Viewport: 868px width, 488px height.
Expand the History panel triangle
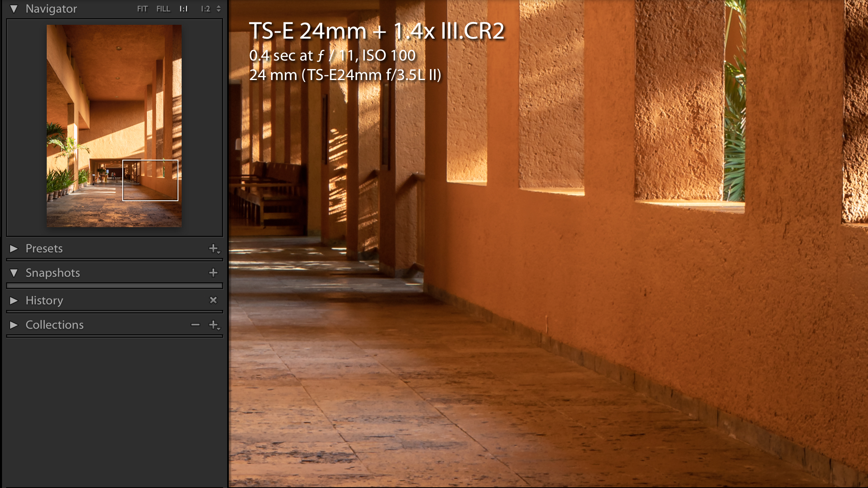click(x=14, y=300)
